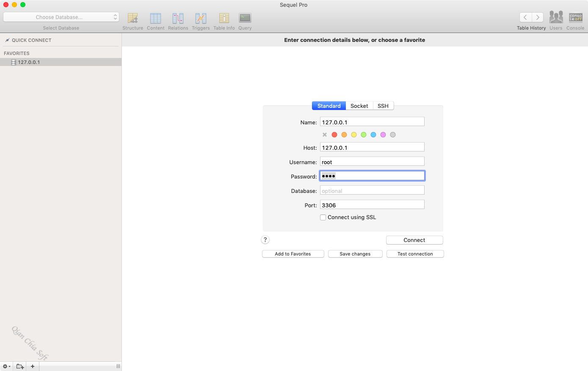
Task: Open connection help with question mark button
Action: point(265,240)
